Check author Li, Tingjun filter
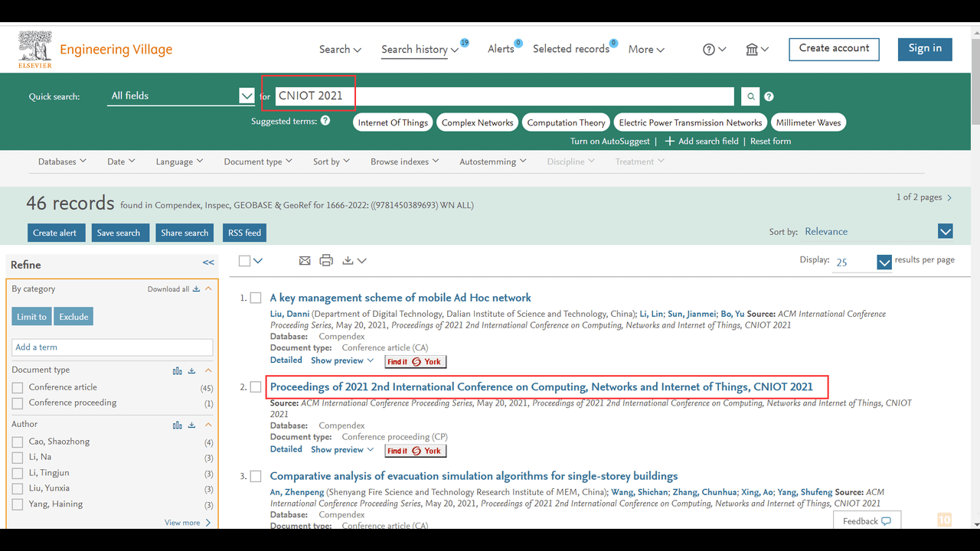 pos(18,474)
